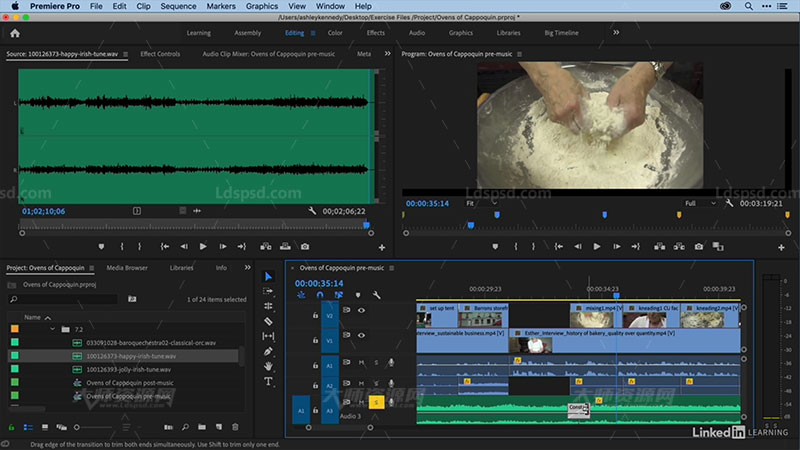
Task: Select the Hand tool
Action: (x=268, y=366)
